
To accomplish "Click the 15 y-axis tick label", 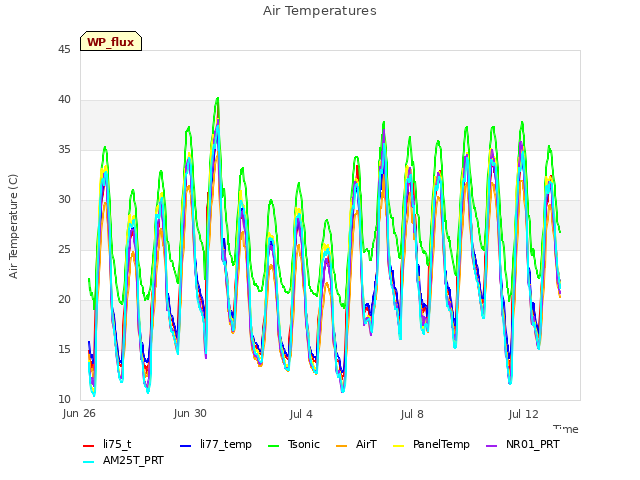I will tap(64, 349).
